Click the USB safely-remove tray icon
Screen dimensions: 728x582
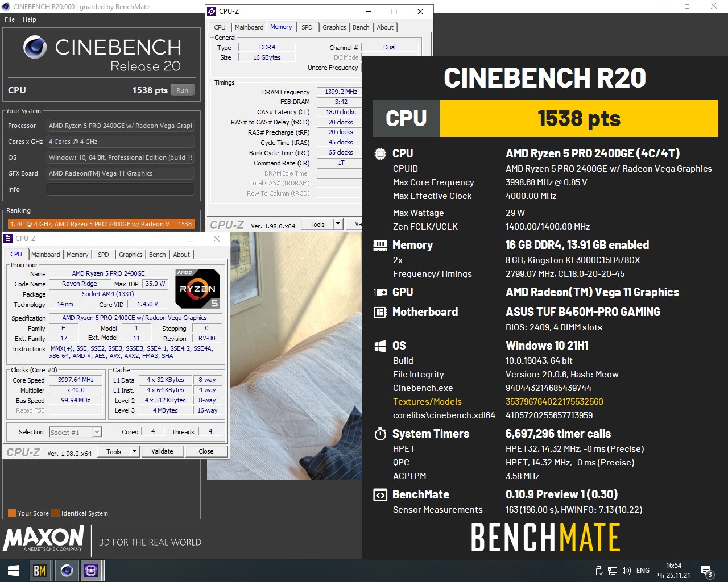(x=599, y=571)
